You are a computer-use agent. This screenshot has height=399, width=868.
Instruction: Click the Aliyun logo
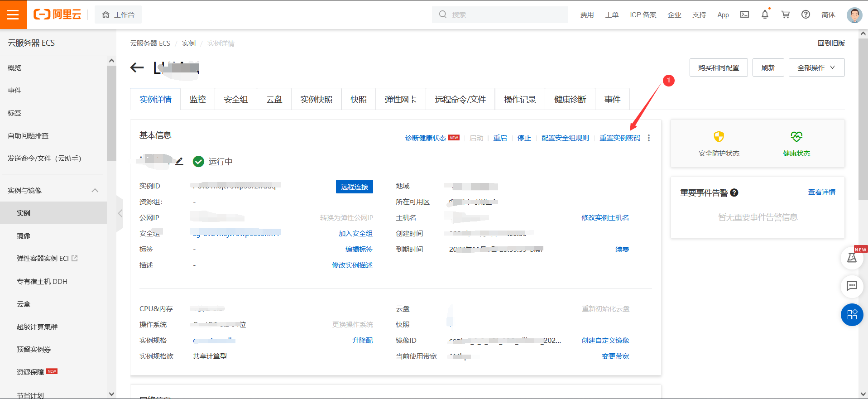(58, 14)
